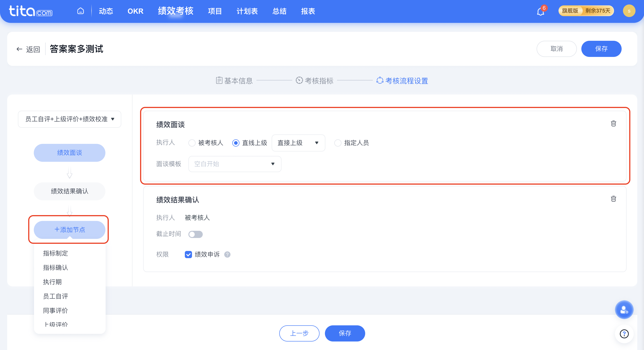Open the 面谈模板 空白开始 dropdown
644x350 pixels.
[235, 164]
